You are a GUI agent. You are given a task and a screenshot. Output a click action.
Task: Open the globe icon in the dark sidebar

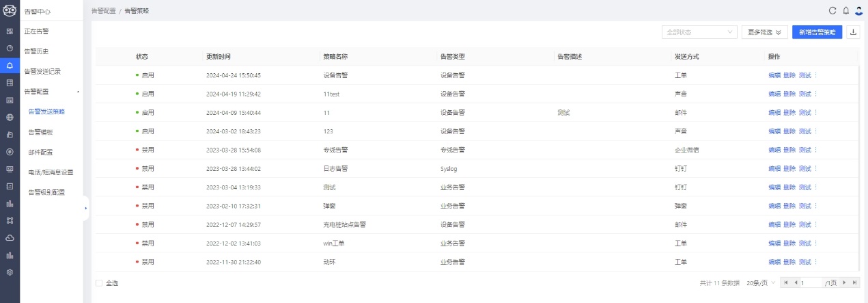10,117
